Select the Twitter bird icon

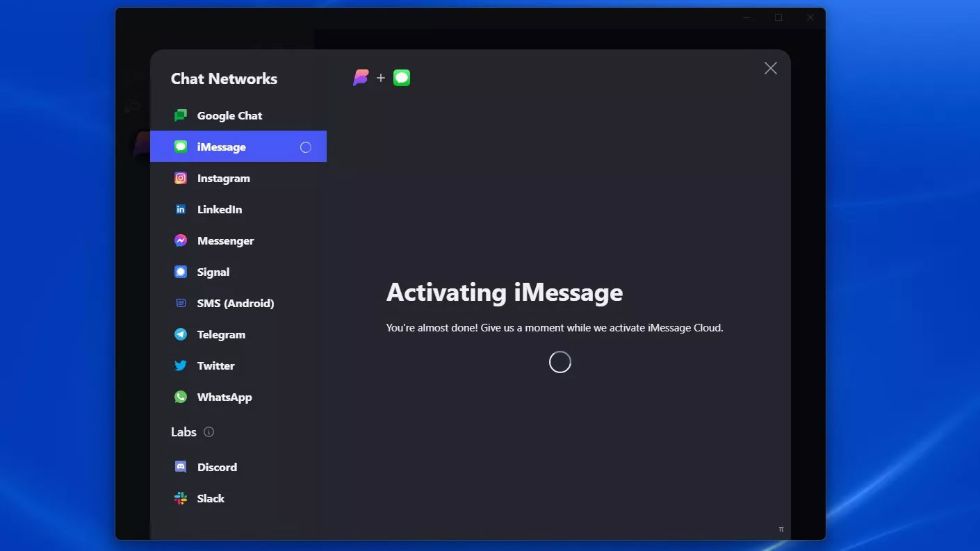(181, 366)
